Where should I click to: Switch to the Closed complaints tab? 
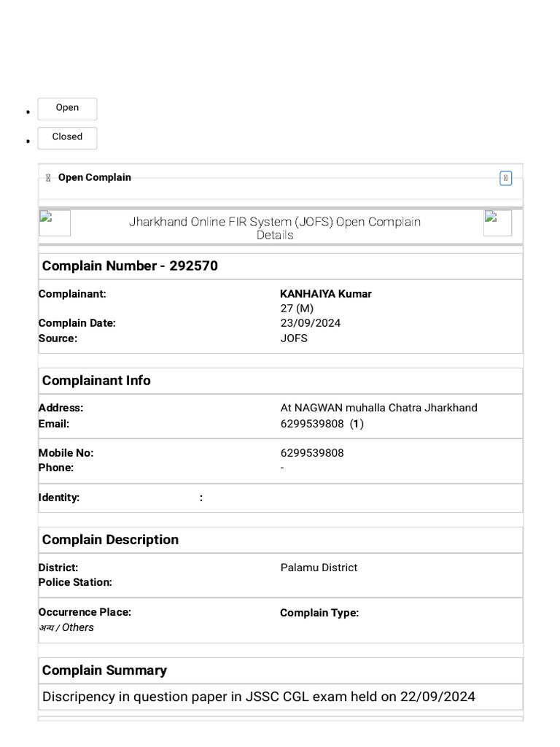[67, 138]
